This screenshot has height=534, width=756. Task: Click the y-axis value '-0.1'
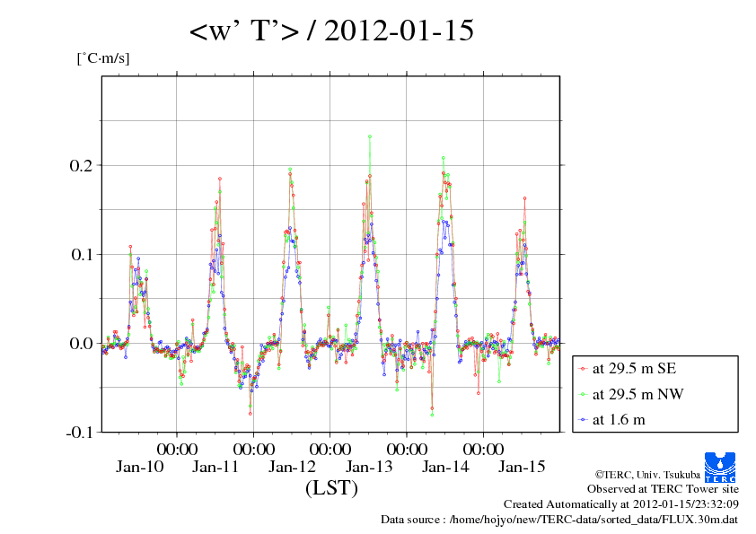79,432
